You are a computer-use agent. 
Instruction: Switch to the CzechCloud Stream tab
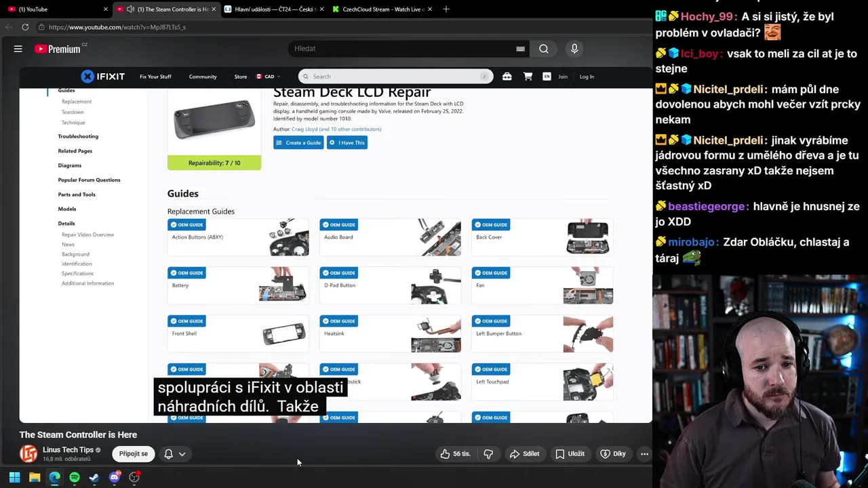tap(383, 9)
